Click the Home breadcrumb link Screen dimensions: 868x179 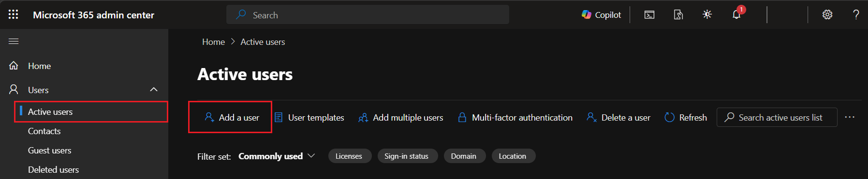tap(213, 42)
